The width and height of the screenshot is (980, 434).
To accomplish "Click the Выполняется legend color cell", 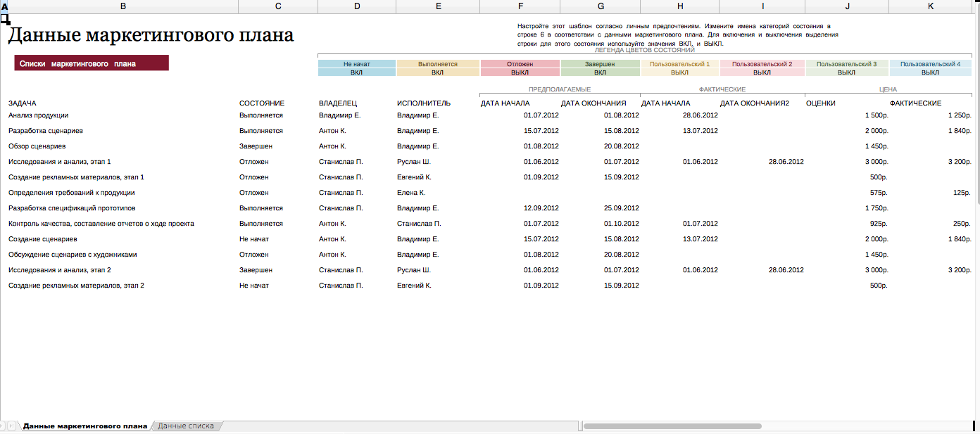I will [x=437, y=64].
